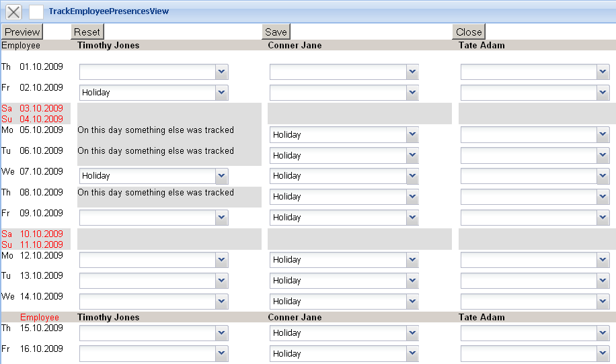The width and height of the screenshot is (616, 364).
Task: Click the X icon in the title bar
Action: click(13, 11)
